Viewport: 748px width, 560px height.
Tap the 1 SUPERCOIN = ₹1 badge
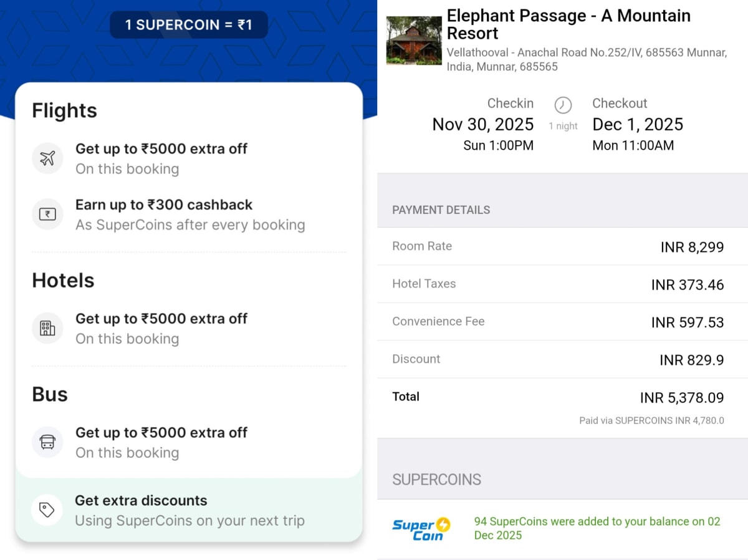188,25
